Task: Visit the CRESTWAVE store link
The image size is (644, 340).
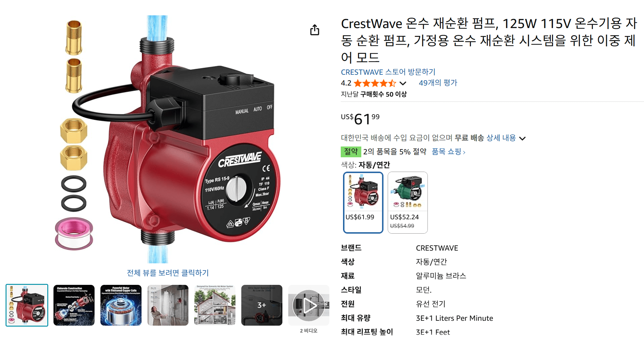Action: click(x=388, y=72)
